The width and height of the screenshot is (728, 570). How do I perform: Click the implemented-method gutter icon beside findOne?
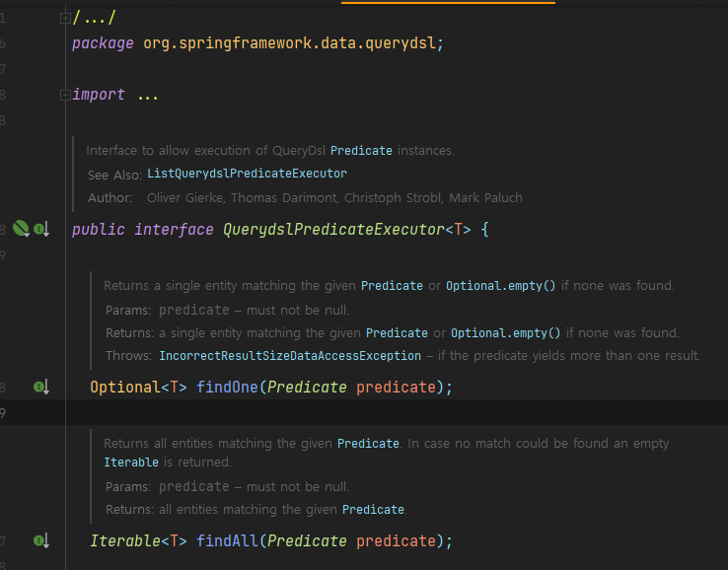[41, 387]
